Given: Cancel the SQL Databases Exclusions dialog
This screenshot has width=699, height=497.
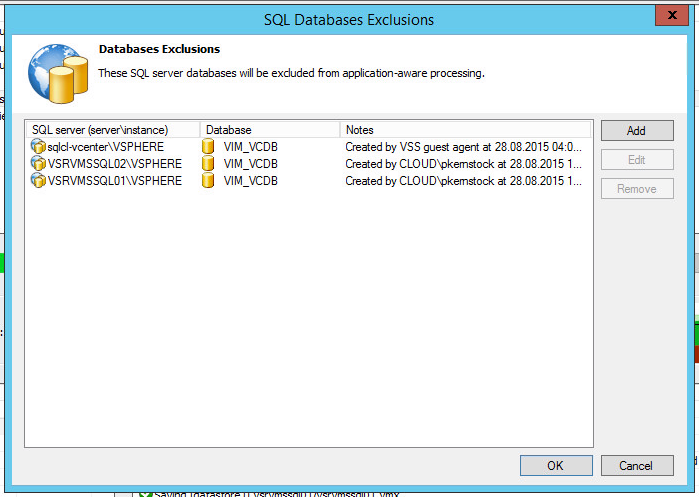Looking at the screenshot, I should click(637, 465).
